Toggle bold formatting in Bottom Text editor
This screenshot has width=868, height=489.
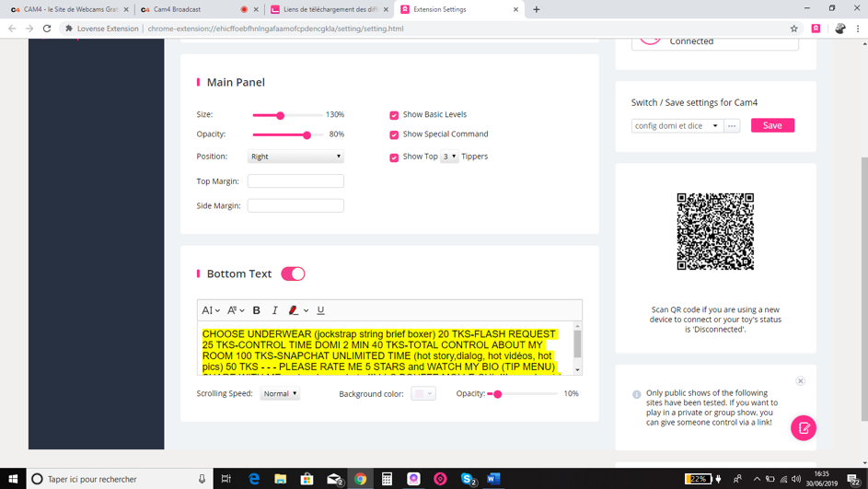[257, 310]
